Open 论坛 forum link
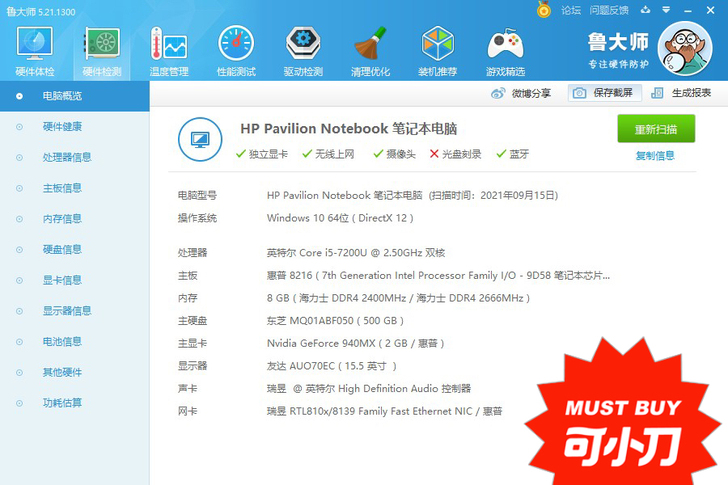 571,10
